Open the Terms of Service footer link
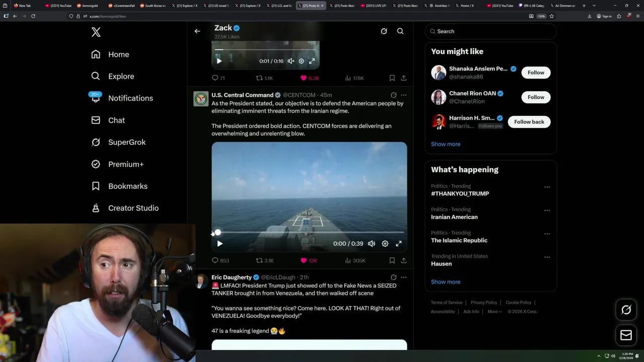The height and width of the screenshot is (362, 644). (446, 303)
